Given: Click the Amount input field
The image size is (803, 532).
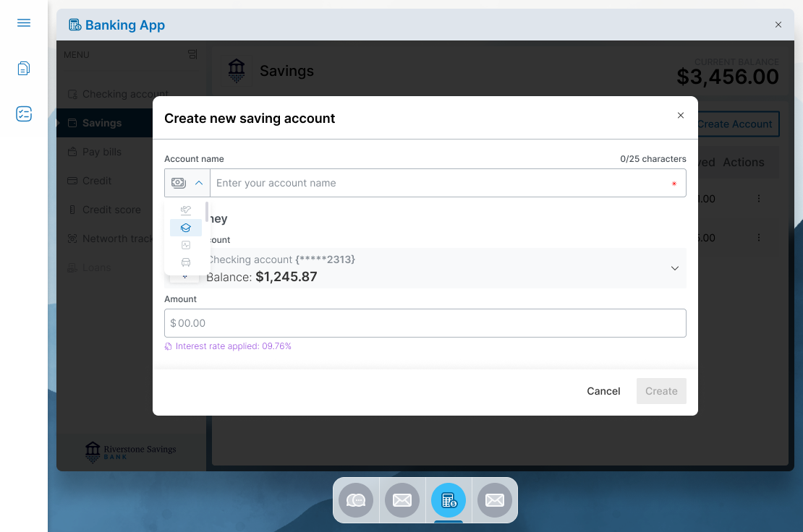Looking at the screenshot, I should (425, 322).
